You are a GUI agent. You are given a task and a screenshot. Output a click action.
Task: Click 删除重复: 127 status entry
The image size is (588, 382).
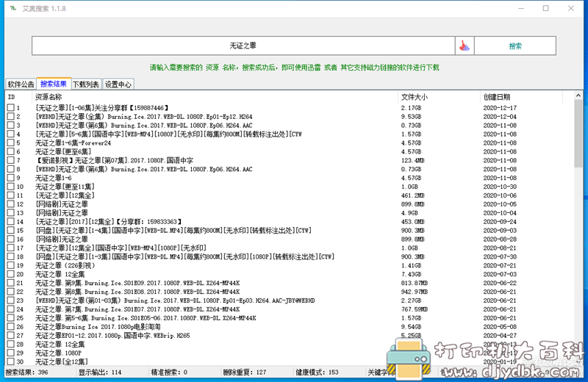245,372
